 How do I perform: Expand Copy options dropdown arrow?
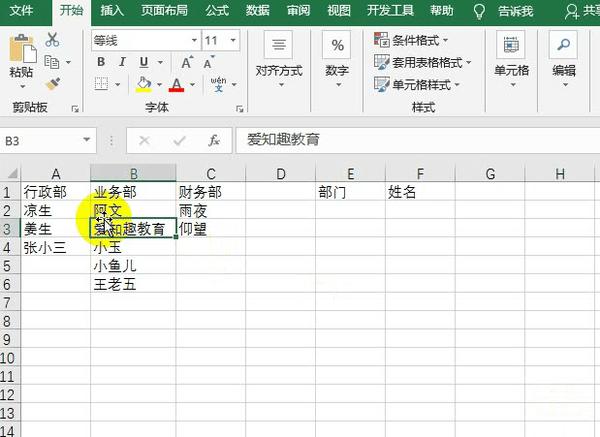click(68, 62)
